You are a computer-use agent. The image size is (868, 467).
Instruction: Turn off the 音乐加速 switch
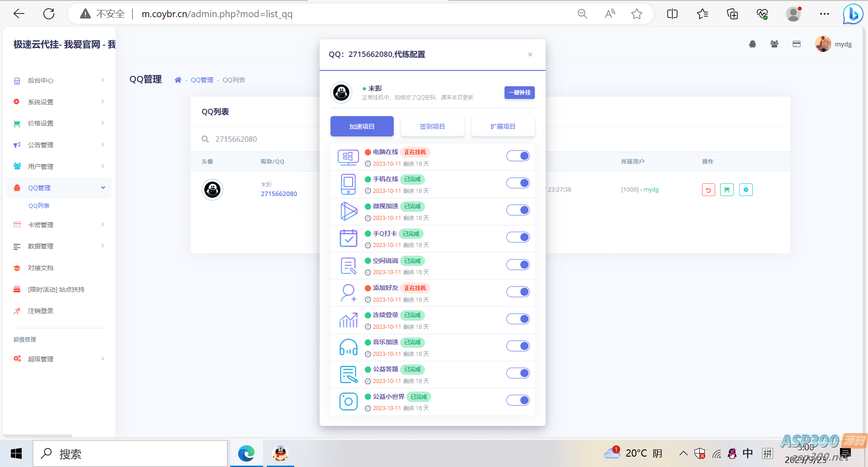[518, 346]
